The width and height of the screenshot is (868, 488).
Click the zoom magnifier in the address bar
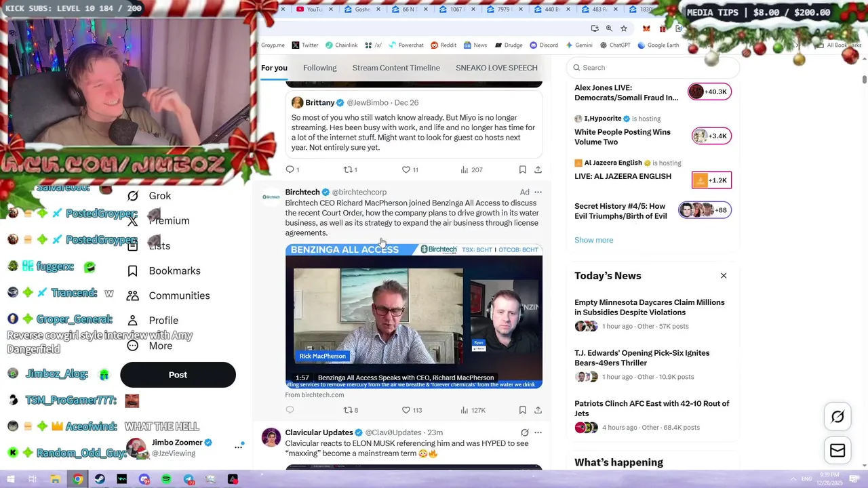pos(609,28)
